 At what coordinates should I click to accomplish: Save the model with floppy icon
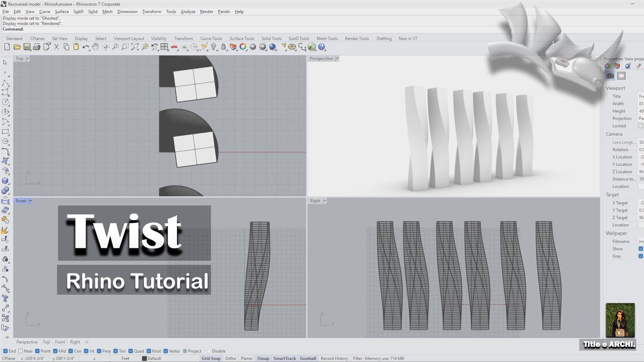26,47
